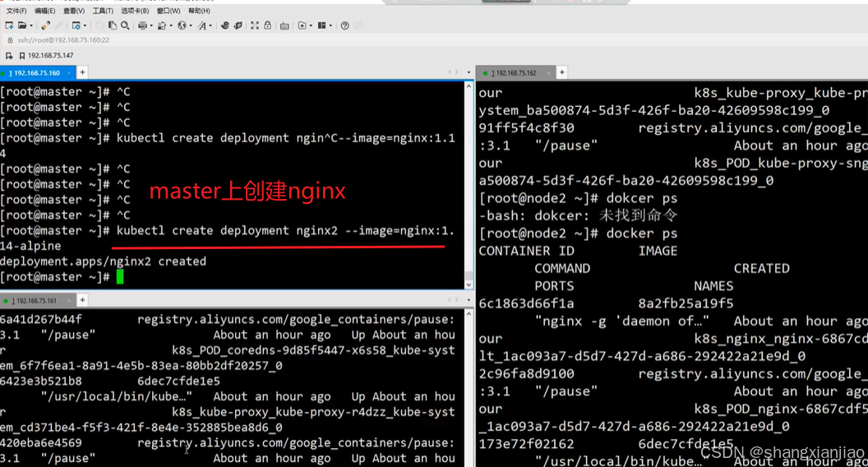Close the 192.168.75.161 session tab

tap(69, 301)
